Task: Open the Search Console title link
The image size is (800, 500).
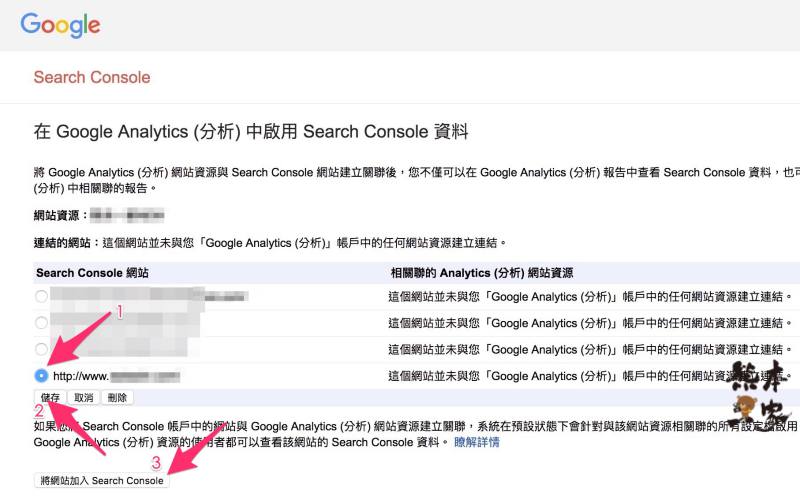Action: click(x=92, y=77)
